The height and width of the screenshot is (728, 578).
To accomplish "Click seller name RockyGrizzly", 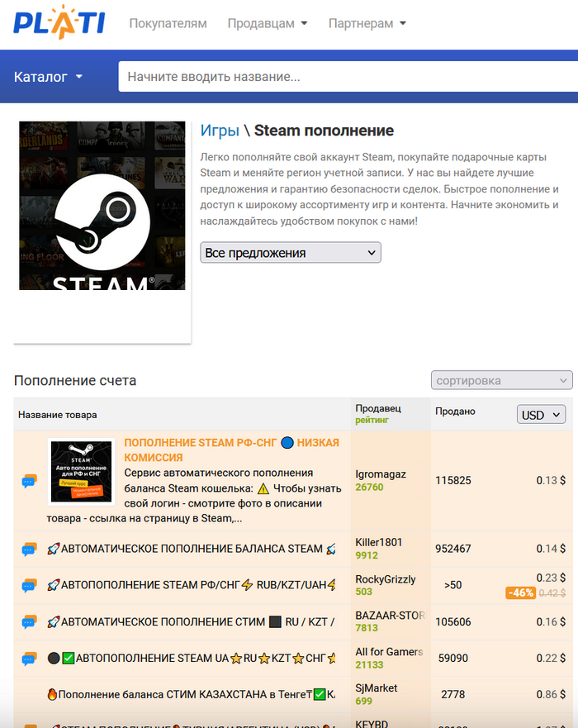I will click(x=386, y=579).
